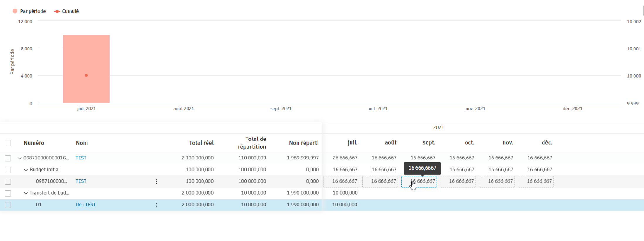Sort by the Total réel column header

click(201, 143)
